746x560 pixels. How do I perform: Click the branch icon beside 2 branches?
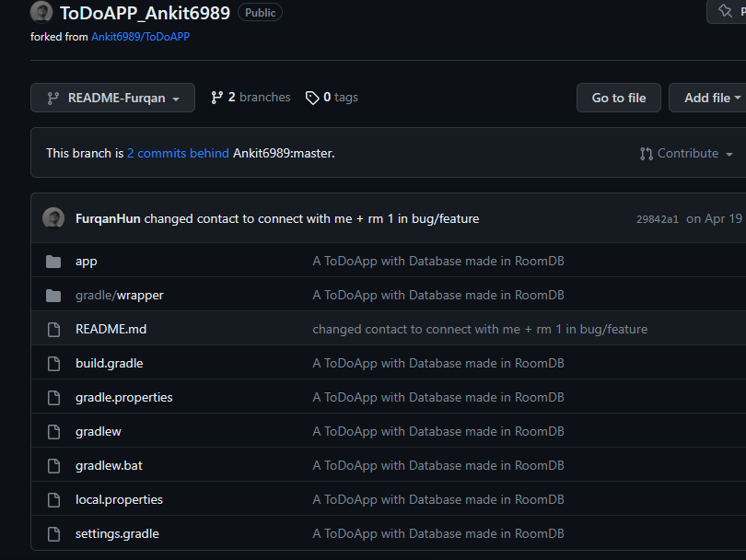click(217, 98)
